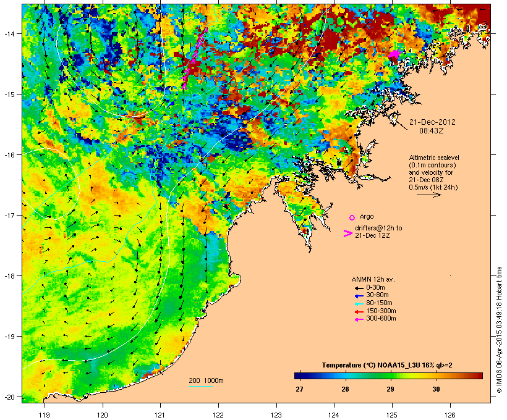
Task: Click longitude axis label 123
Action: click(x=276, y=415)
